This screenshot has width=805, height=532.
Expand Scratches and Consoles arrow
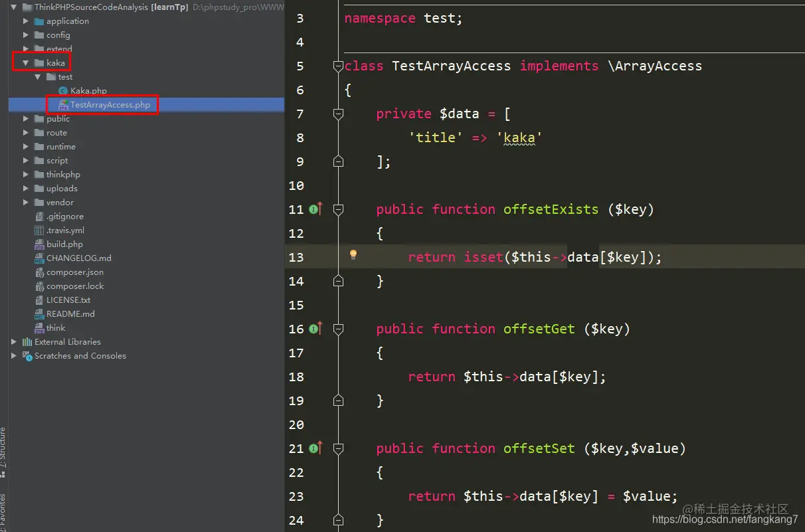pos(14,356)
